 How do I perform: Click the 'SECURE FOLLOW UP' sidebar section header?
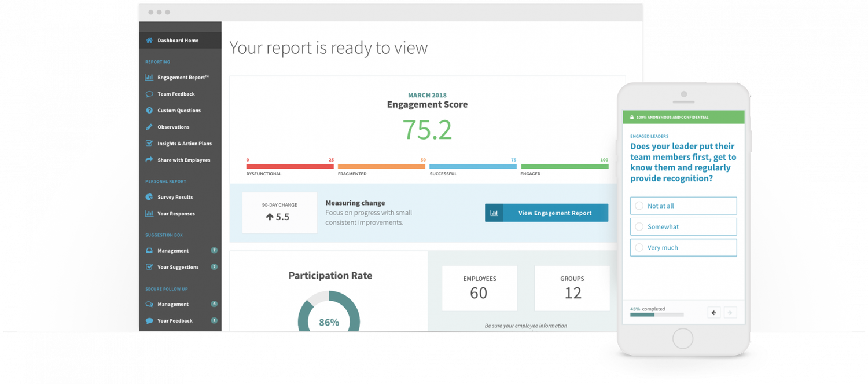tap(166, 288)
